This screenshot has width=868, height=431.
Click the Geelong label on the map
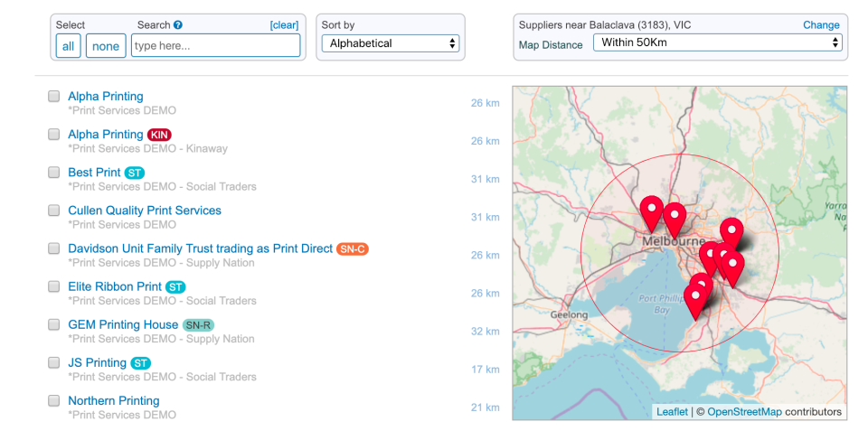tap(569, 314)
